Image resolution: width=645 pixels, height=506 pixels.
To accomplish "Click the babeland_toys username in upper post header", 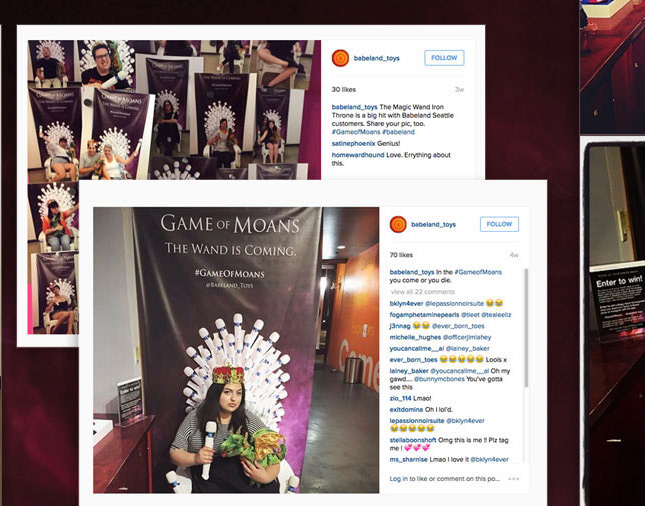I will (x=376, y=58).
